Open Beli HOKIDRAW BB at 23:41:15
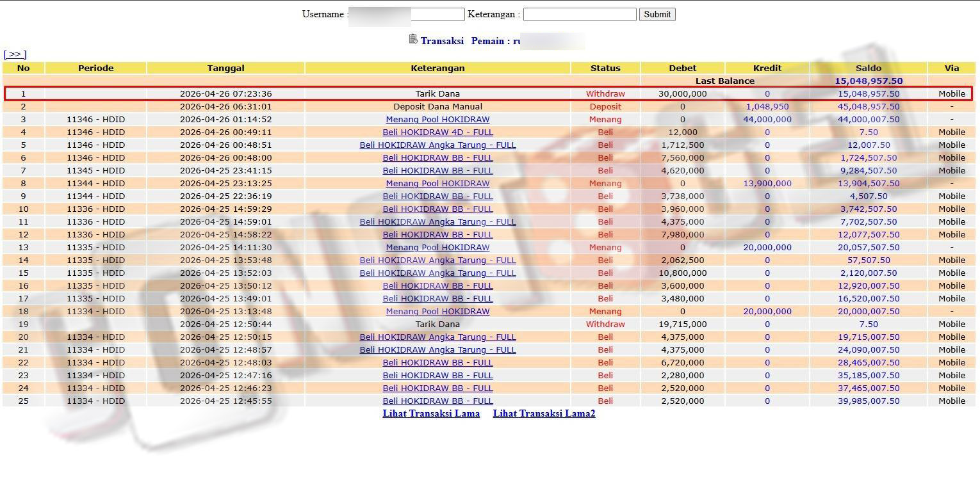 point(437,171)
